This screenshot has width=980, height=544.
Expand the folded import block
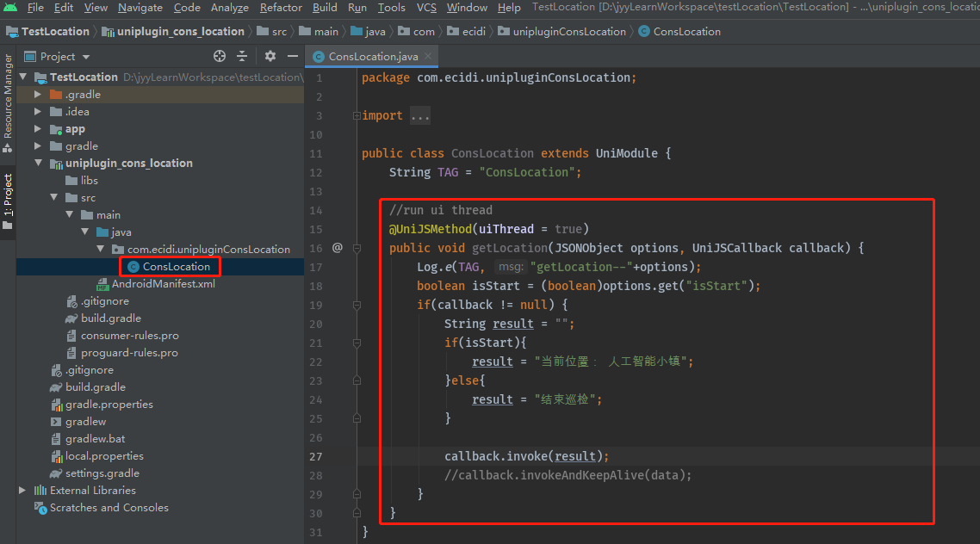tap(357, 115)
